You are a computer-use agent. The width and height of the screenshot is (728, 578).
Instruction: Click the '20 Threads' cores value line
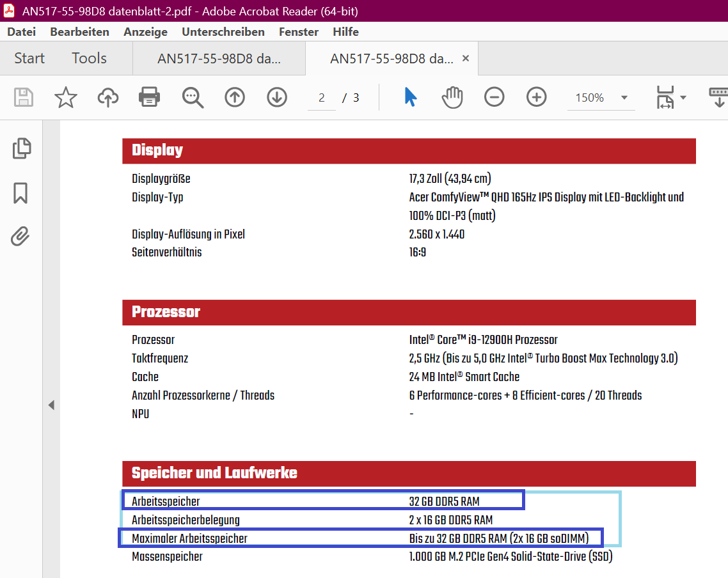click(x=525, y=395)
